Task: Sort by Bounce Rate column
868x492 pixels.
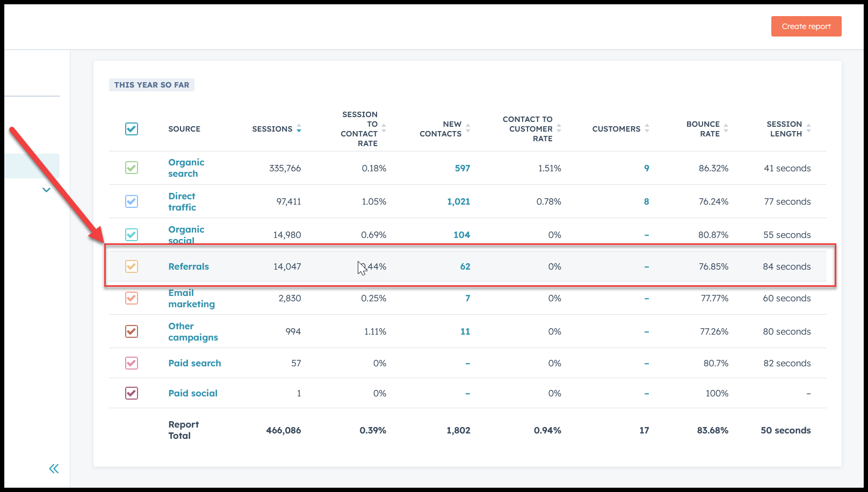Action: [x=726, y=129]
